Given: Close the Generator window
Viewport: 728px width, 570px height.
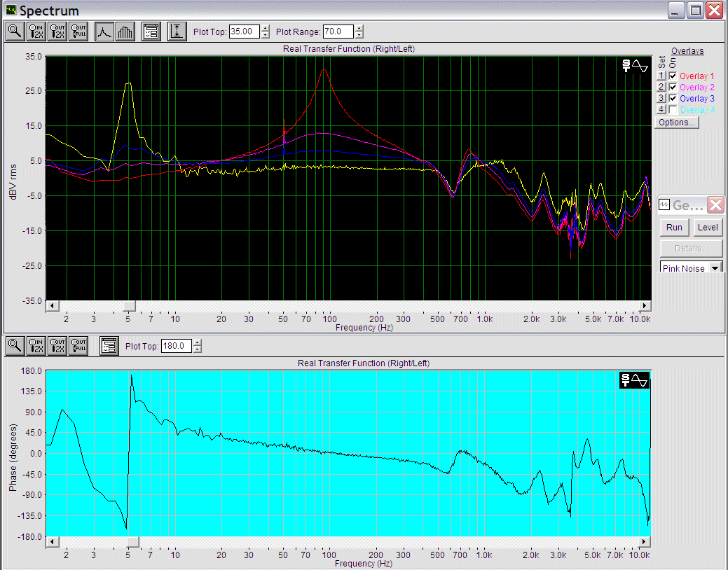Looking at the screenshot, I should tap(716, 204).
